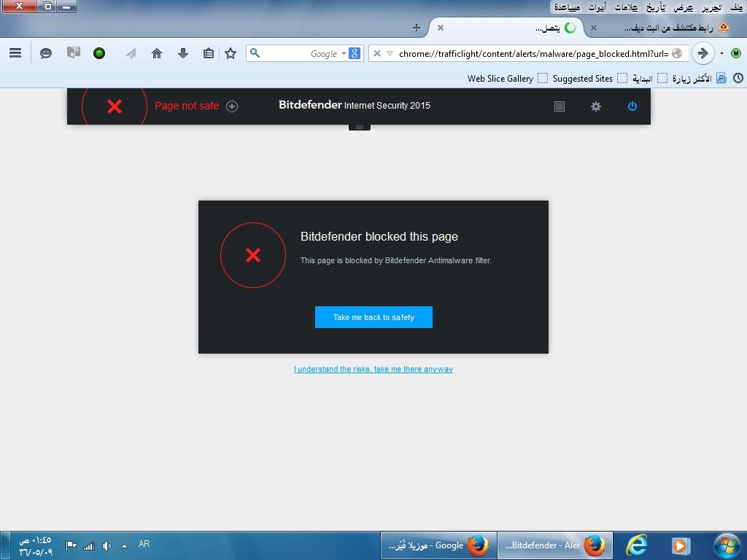Click the green circle add-on icon

coord(99,53)
